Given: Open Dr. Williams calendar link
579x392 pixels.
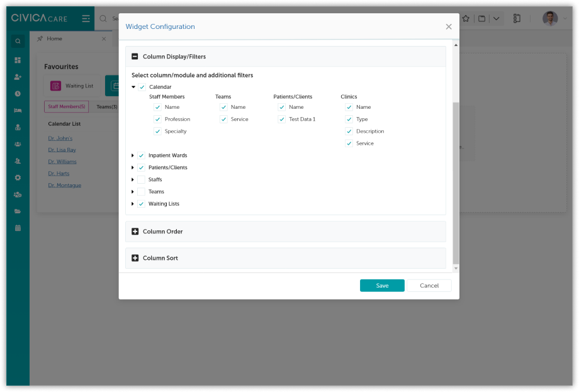Looking at the screenshot, I should click(x=62, y=162).
